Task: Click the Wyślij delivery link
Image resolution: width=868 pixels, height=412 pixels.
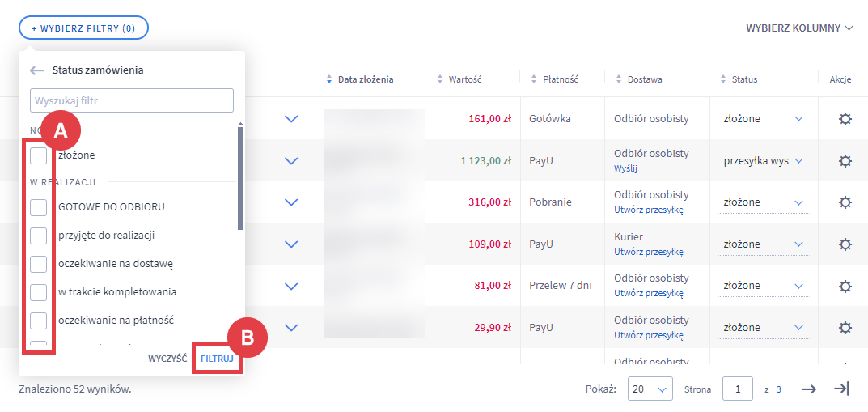Action: point(625,168)
